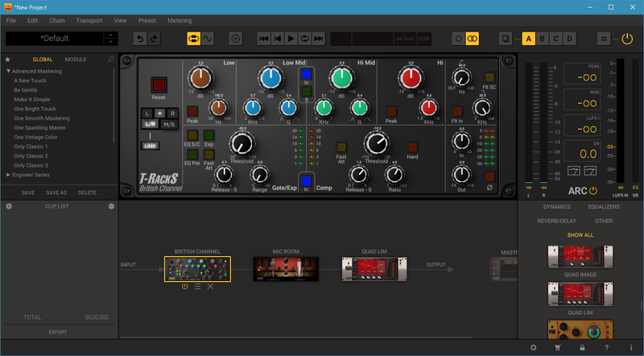Select mono monitoring icon
Viewport: 644px width, 356px height.
[x=458, y=39]
